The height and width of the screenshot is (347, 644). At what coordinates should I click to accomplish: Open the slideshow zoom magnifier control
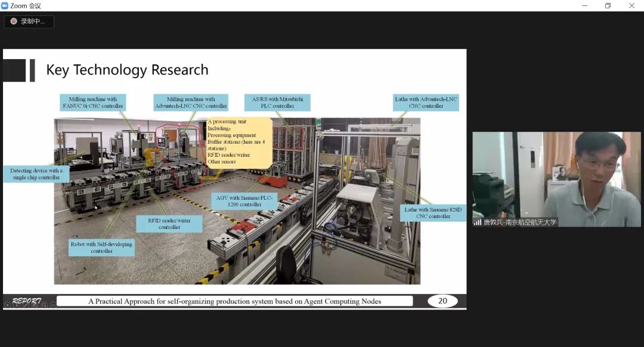coord(44,305)
